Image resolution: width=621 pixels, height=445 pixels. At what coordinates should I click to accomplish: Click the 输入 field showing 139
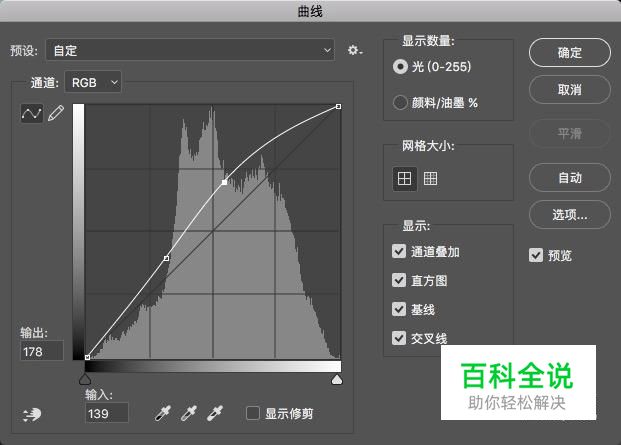[107, 413]
